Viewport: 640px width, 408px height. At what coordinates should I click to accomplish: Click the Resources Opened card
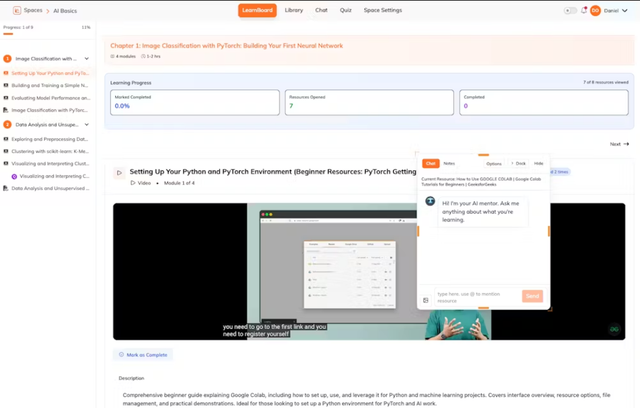[369, 102]
